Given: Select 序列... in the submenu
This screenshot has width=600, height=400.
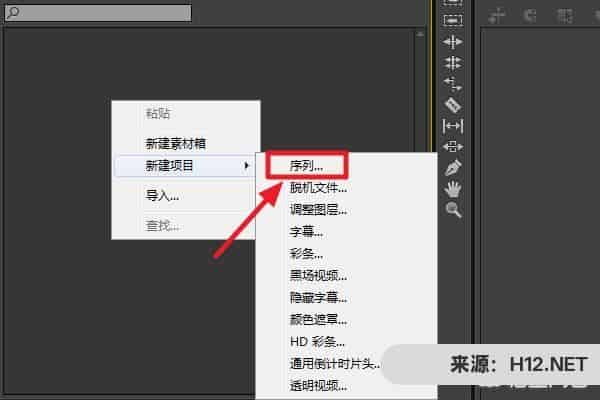Looking at the screenshot, I should (307, 166).
